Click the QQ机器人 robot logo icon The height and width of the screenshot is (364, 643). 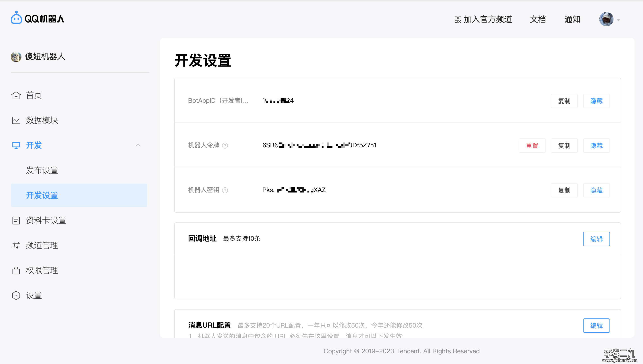[x=16, y=18]
